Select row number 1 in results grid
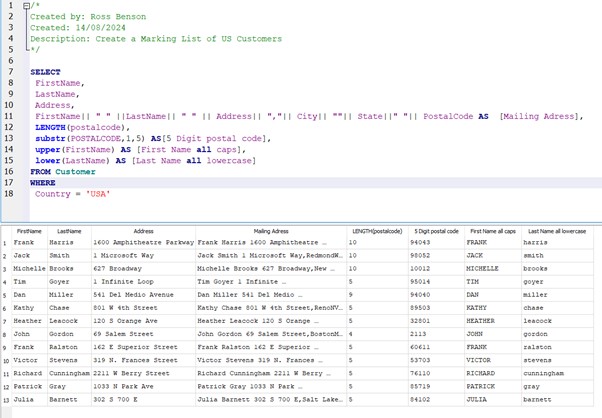The height and width of the screenshot is (418, 602). point(5,242)
